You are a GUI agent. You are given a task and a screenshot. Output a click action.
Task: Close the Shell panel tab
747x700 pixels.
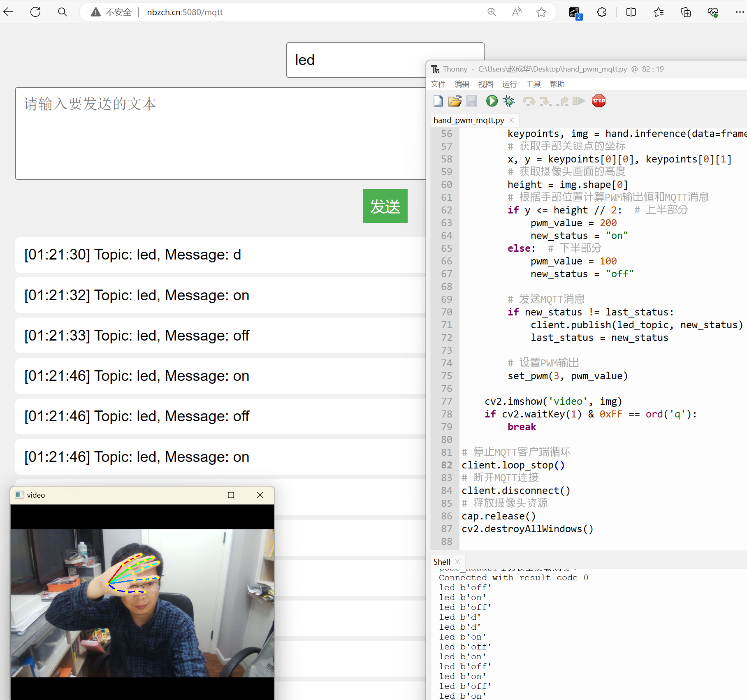click(457, 562)
